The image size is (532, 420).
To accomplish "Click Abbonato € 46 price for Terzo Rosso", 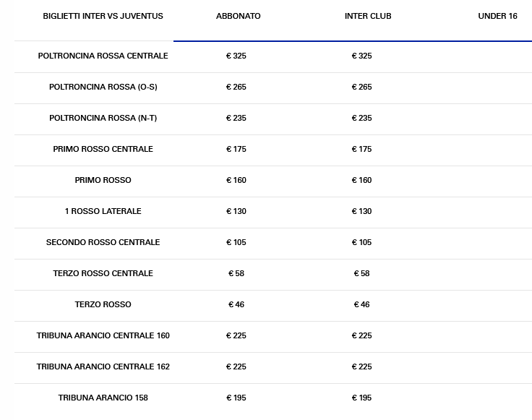I will (x=236, y=304).
